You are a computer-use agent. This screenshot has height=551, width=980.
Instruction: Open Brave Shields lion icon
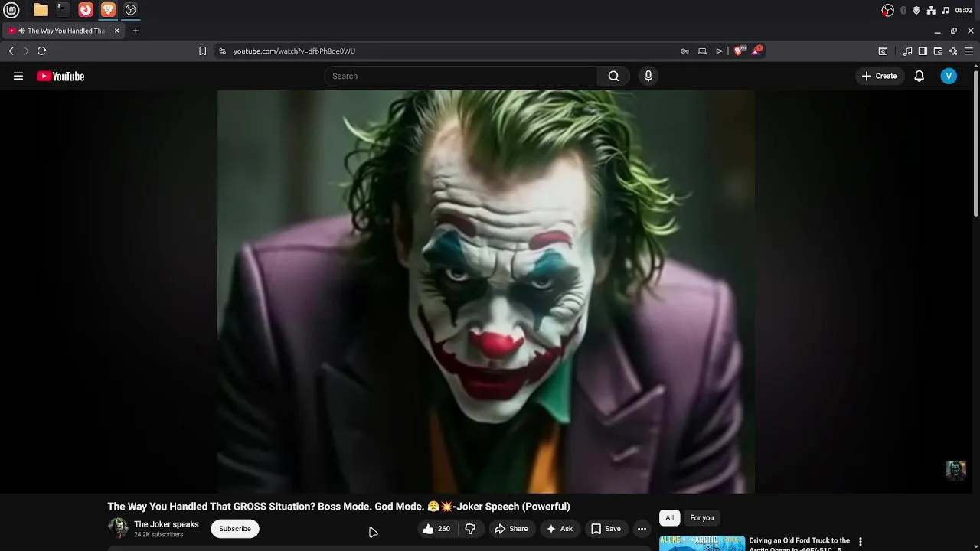click(x=739, y=51)
